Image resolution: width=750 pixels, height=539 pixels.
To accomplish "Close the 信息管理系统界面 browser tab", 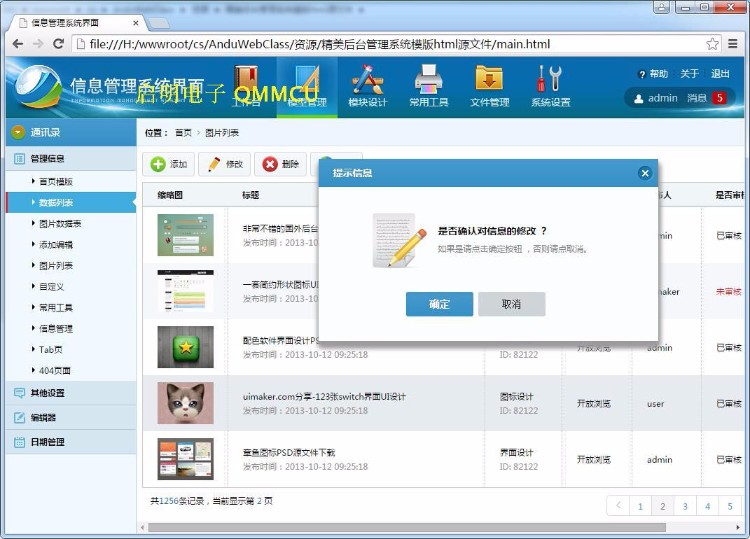I will coord(136,23).
